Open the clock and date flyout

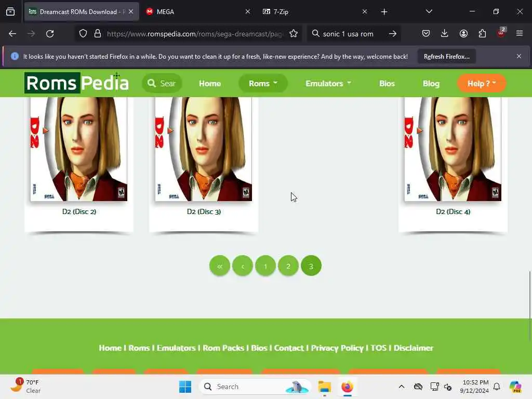[x=474, y=387]
